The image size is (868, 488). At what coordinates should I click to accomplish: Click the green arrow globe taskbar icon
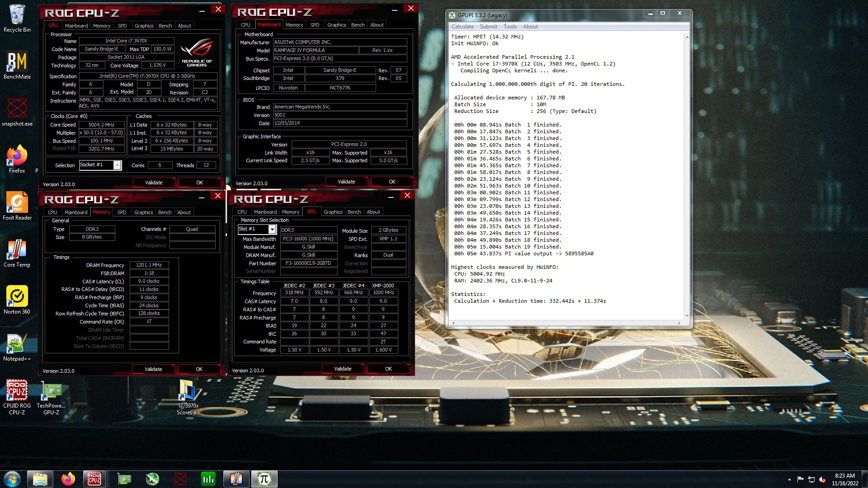pyautogui.click(x=152, y=479)
